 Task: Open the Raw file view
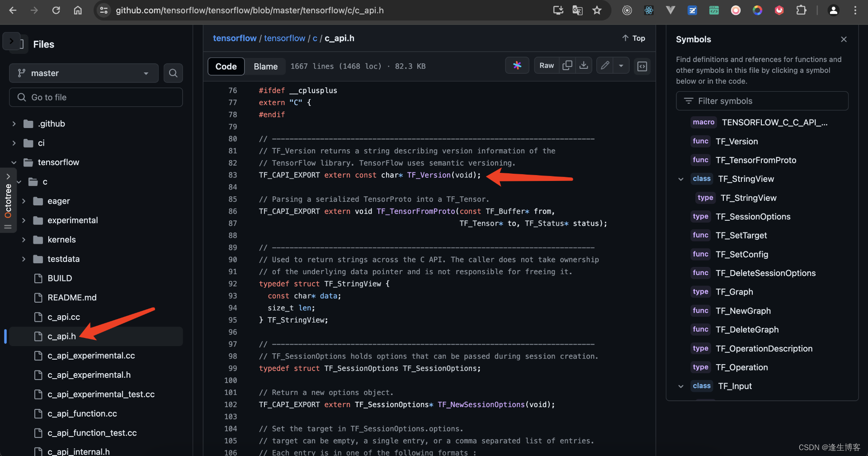[x=547, y=65]
